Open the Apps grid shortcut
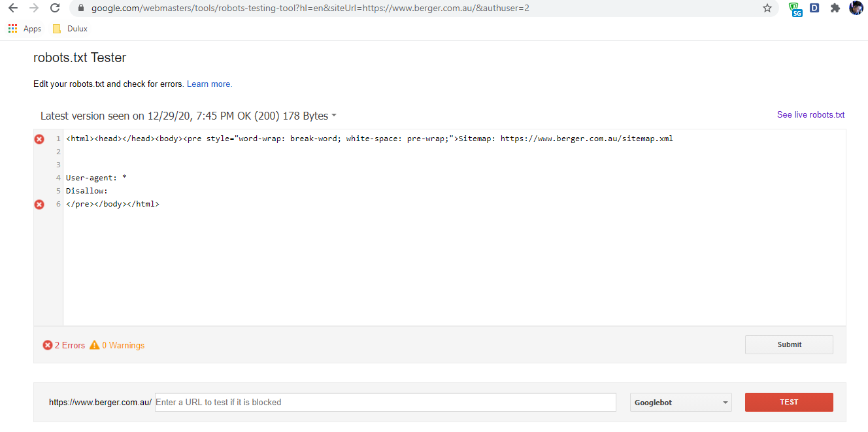 click(x=24, y=29)
